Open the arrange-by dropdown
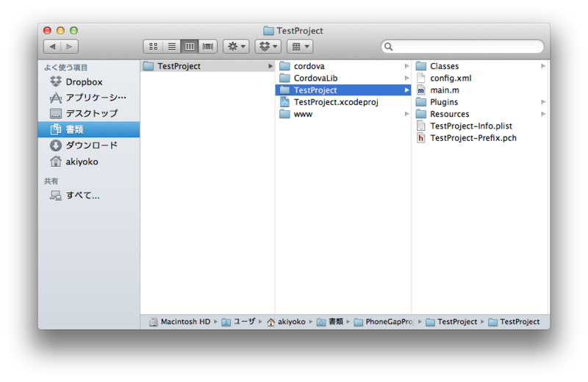588x382 pixels. pyautogui.click(x=300, y=46)
